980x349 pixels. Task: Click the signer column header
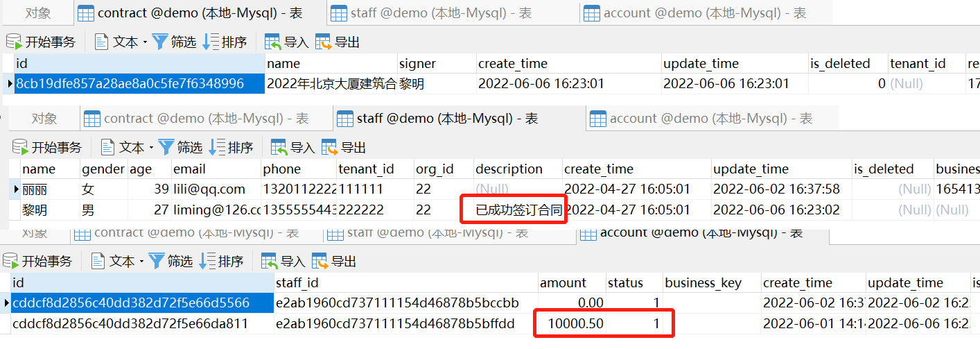point(418,64)
